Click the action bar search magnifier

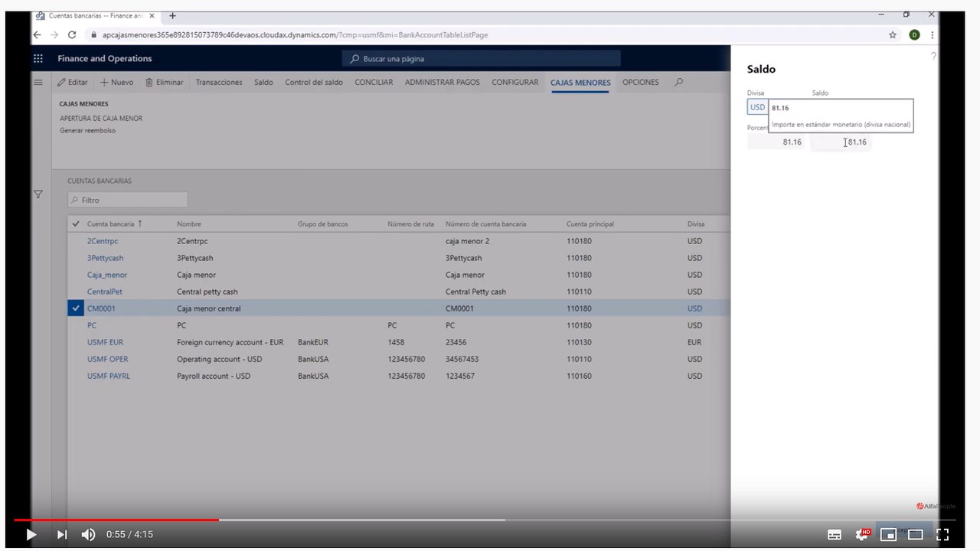tap(678, 82)
